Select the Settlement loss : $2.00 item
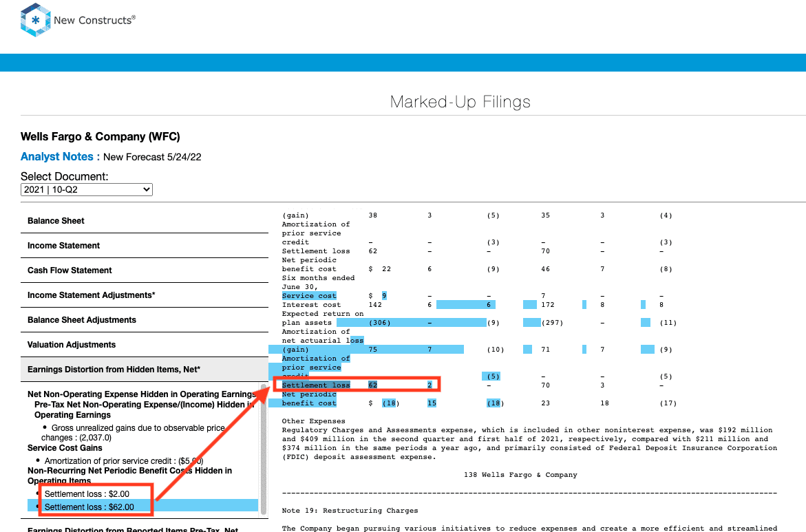 point(87,494)
